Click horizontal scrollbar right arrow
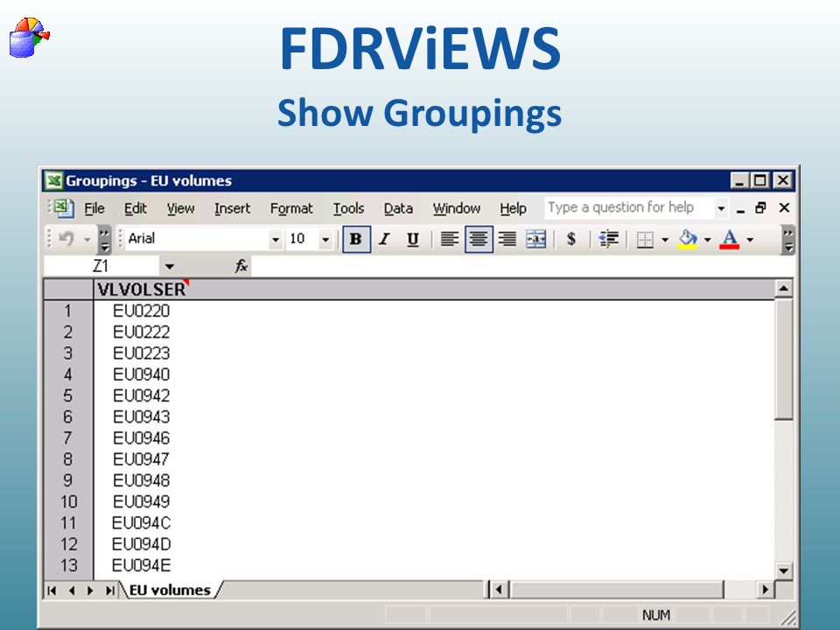Image resolution: width=840 pixels, height=630 pixels. coord(765,590)
